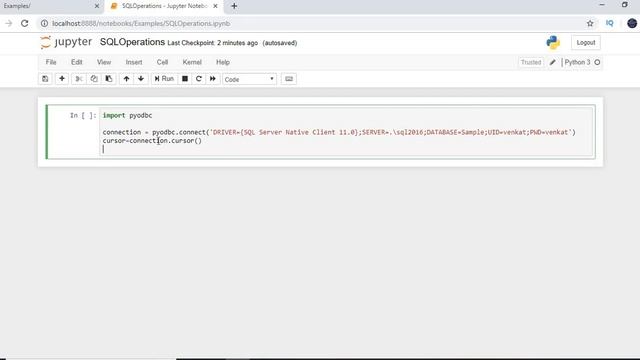Close the SQLOperations browser tab
The width and height of the screenshot is (640, 360).
(x=215, y=6)
